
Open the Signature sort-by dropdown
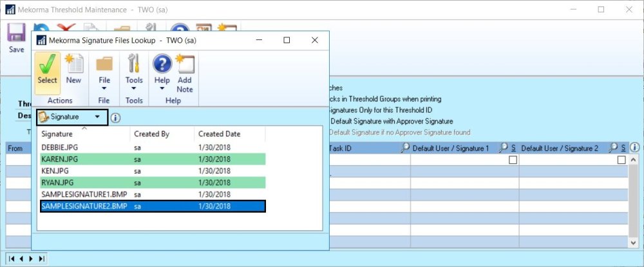(72, 117)
